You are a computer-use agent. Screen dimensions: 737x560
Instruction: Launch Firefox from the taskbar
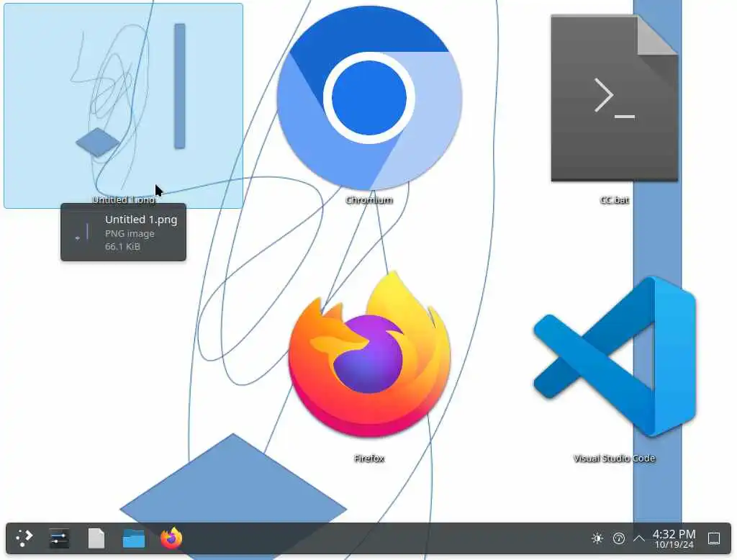[x=171, y=538]
